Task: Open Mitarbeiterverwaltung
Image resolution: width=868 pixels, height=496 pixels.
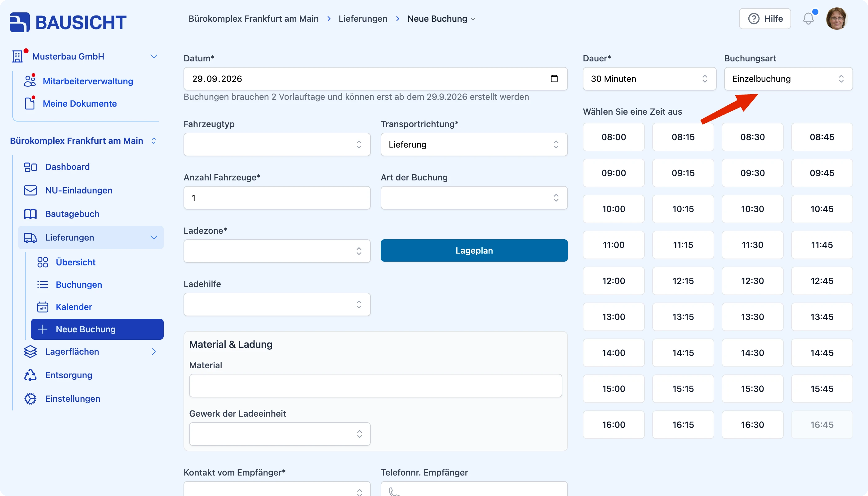Action: click(88, 81)
